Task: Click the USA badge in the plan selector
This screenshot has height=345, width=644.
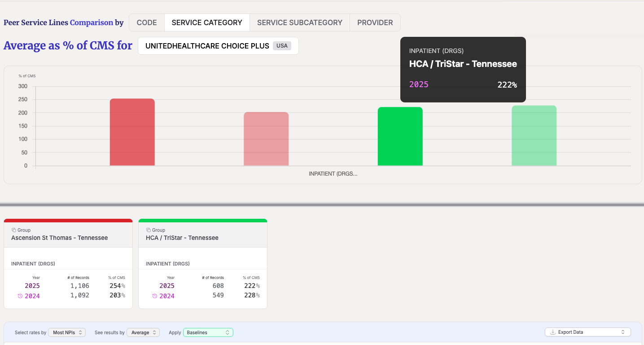Action: click(x=282, y=46)
